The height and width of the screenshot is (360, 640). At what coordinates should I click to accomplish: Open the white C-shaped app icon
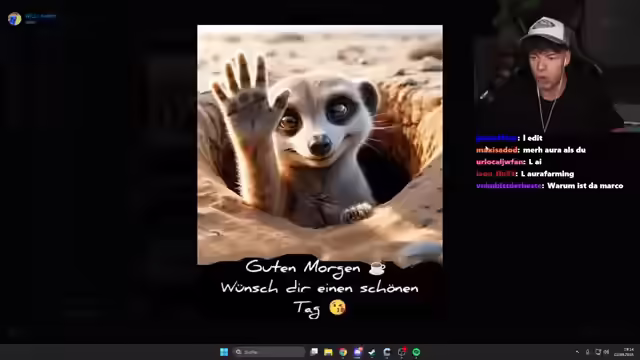pyautogui.click(x=387, y=352)
